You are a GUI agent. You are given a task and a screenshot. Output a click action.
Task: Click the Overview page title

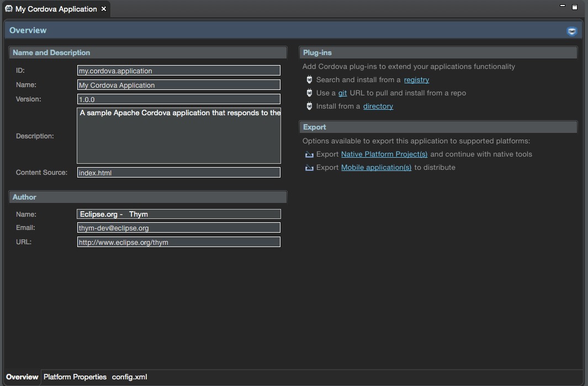tap(28, 30)
